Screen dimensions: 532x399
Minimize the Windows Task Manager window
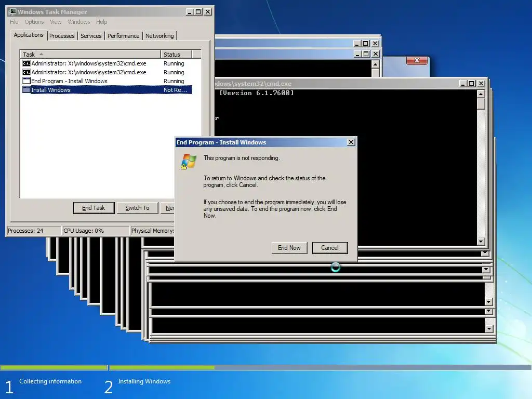190,12
